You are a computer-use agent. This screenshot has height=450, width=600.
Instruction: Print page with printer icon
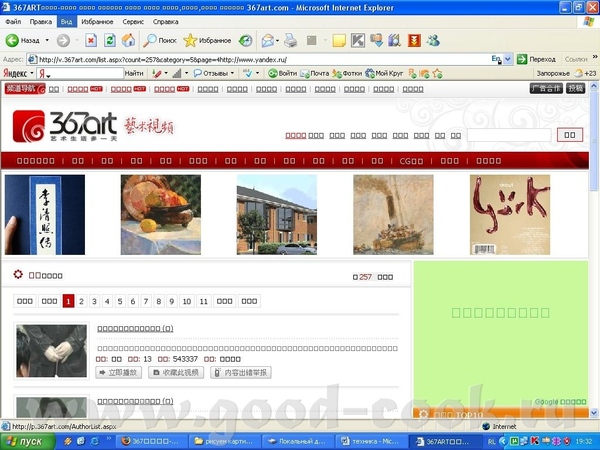(x=290, y=40)
